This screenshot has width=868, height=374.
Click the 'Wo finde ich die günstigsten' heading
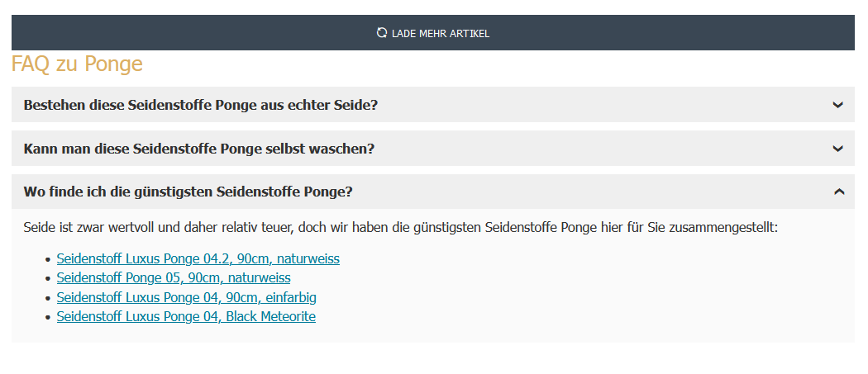point(188,192)
